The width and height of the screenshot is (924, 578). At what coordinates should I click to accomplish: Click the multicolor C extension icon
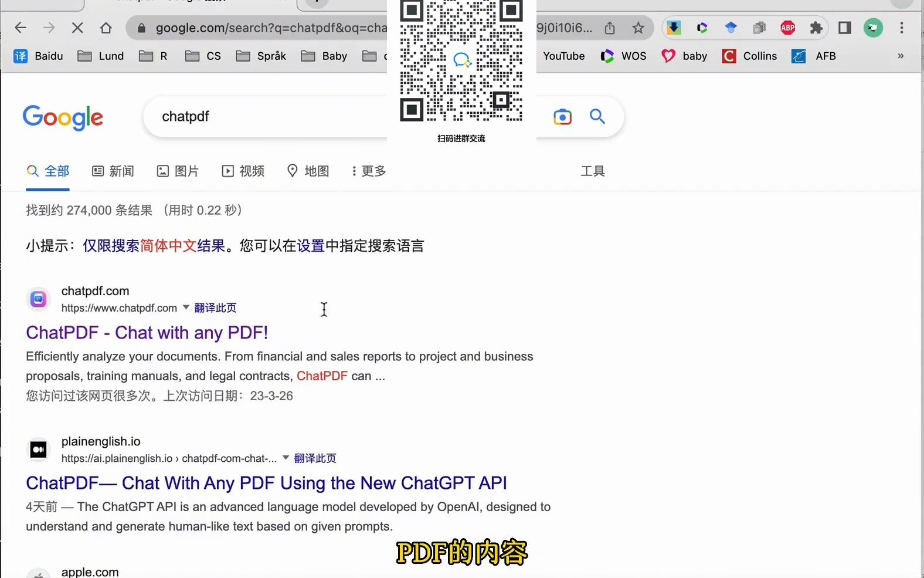[x=702, y=28]
